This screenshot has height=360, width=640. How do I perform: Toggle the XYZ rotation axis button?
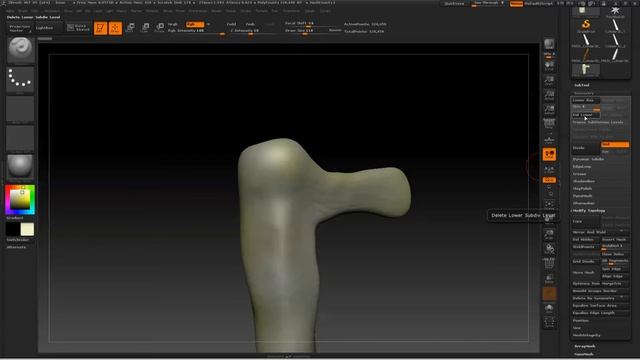click(549, 180)
